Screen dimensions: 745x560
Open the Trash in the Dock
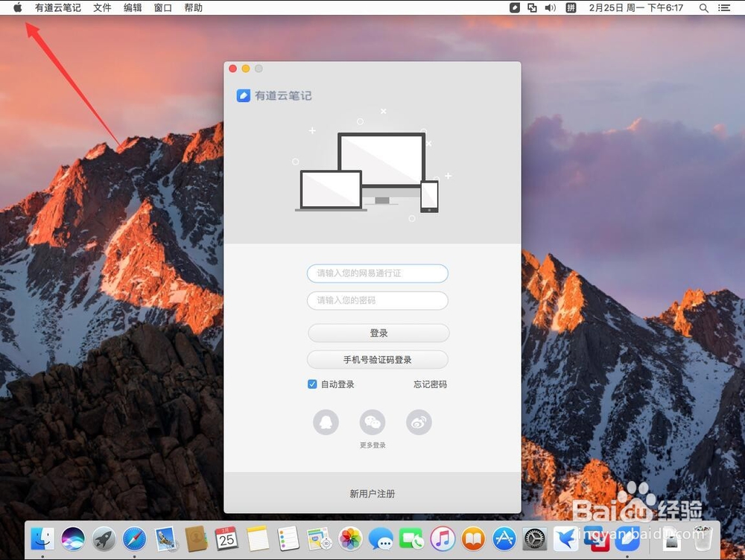click(703, 538)
